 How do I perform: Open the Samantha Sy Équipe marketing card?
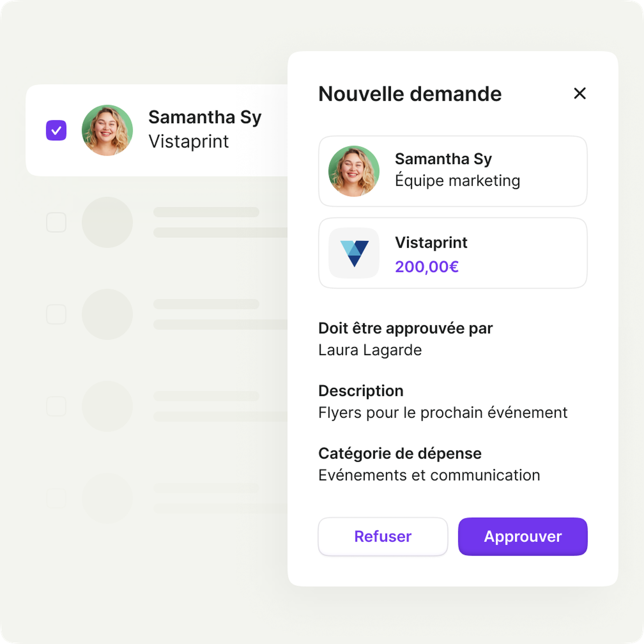coord(453,171)
